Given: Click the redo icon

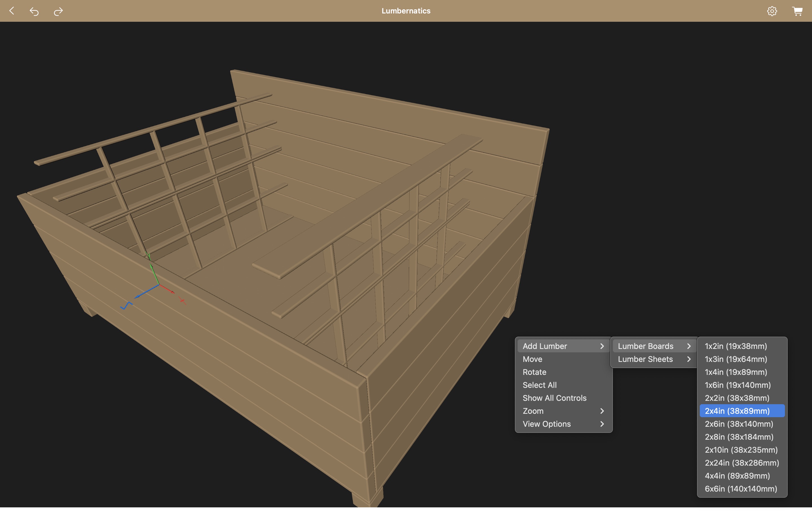Looking at the screenshot, I should click(58, 12).
